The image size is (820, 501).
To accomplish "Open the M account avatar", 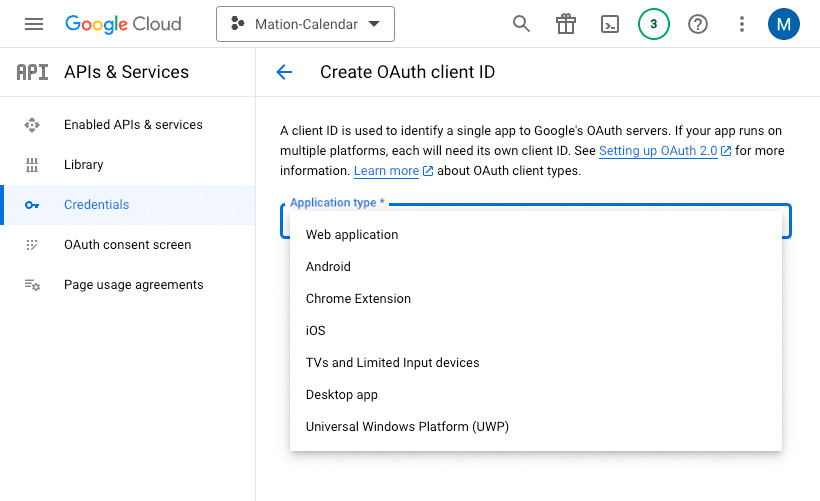I will pos(783,24).
